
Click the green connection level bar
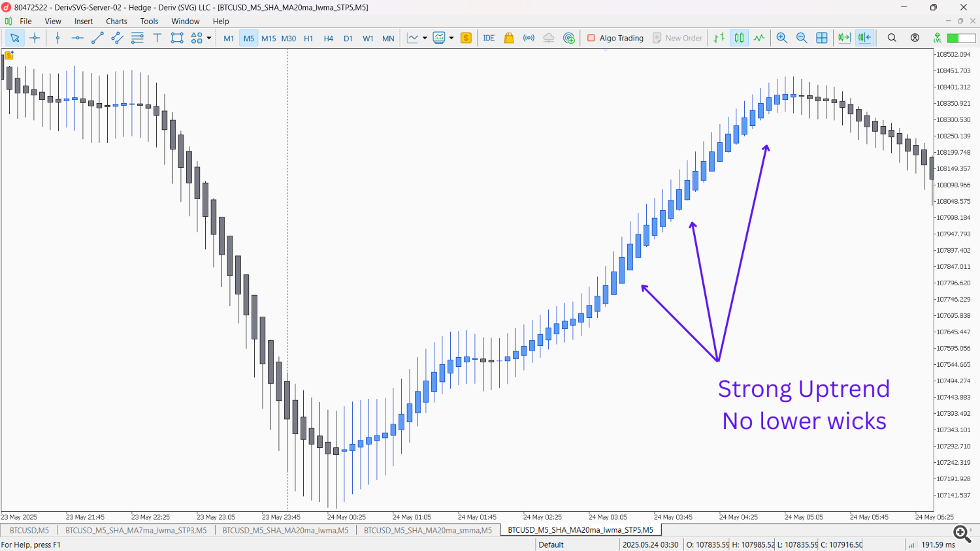pos(961,38)
